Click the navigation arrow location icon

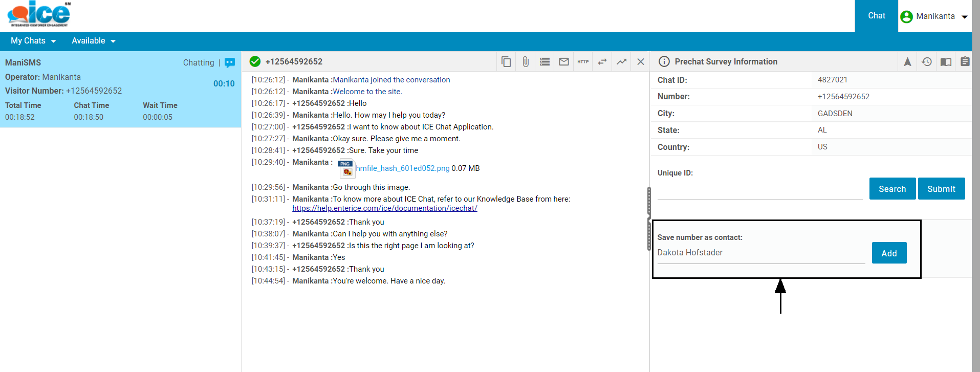pyautogui.click(x=907, y=62)
